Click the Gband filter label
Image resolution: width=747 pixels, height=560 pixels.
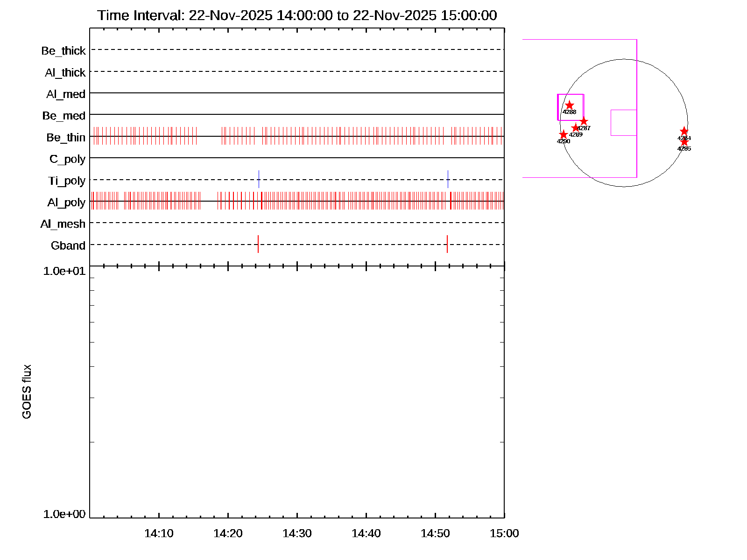[68, 245]
